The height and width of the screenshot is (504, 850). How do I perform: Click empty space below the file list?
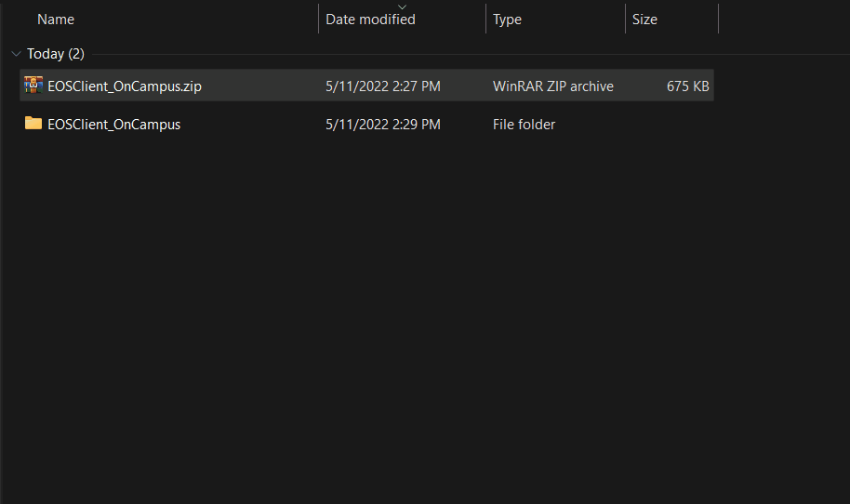418,325
